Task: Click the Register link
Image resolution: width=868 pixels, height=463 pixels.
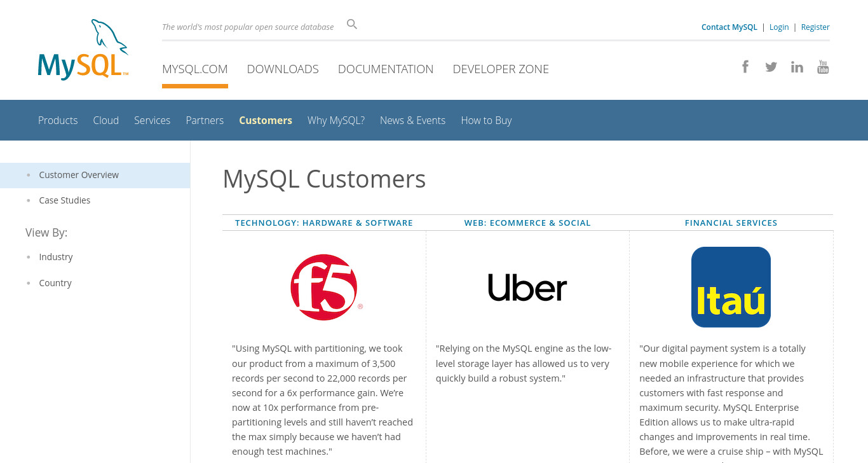Action: 815,27
